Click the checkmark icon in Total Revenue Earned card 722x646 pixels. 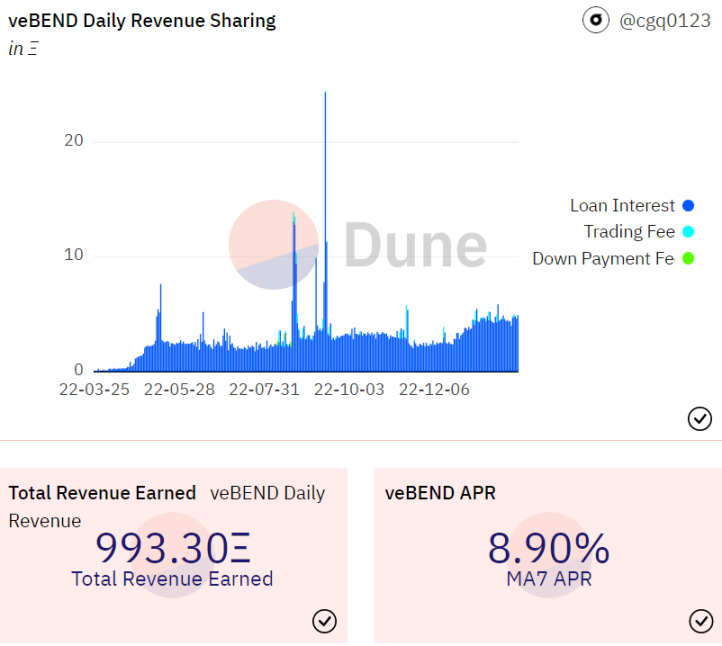pos(324,621)
